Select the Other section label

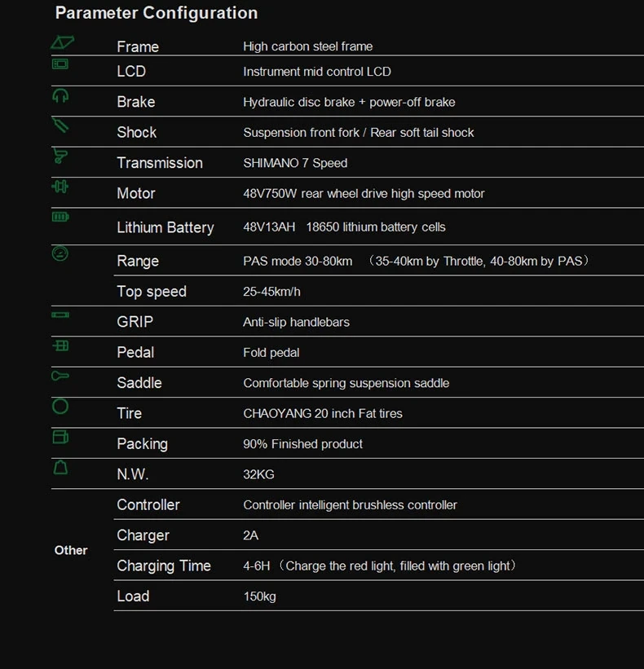tap(71, 550)
